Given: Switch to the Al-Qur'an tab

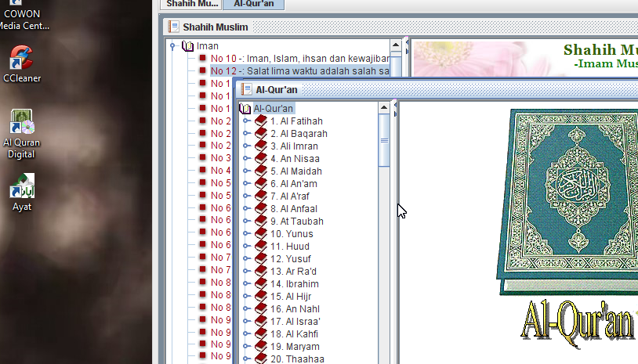Looking at the screenshot, I should click(x=254, y=4).
